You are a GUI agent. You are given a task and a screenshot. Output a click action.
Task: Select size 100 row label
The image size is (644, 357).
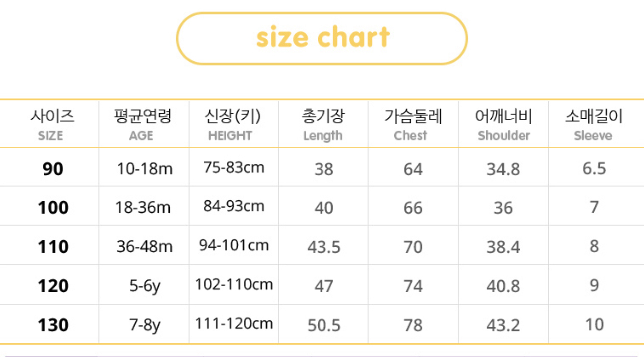point(53,207)
